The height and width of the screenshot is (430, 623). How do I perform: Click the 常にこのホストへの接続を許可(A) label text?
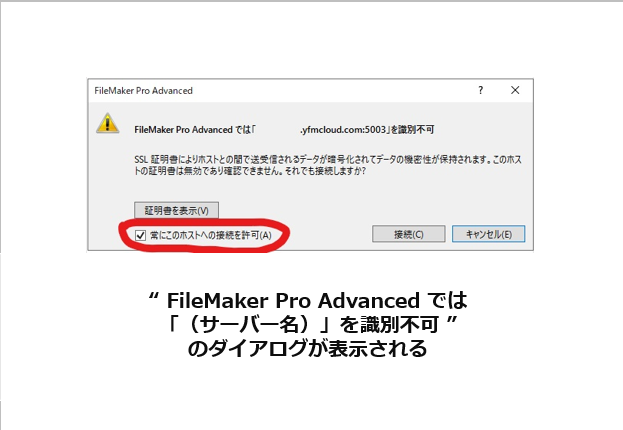coord(211,235)
